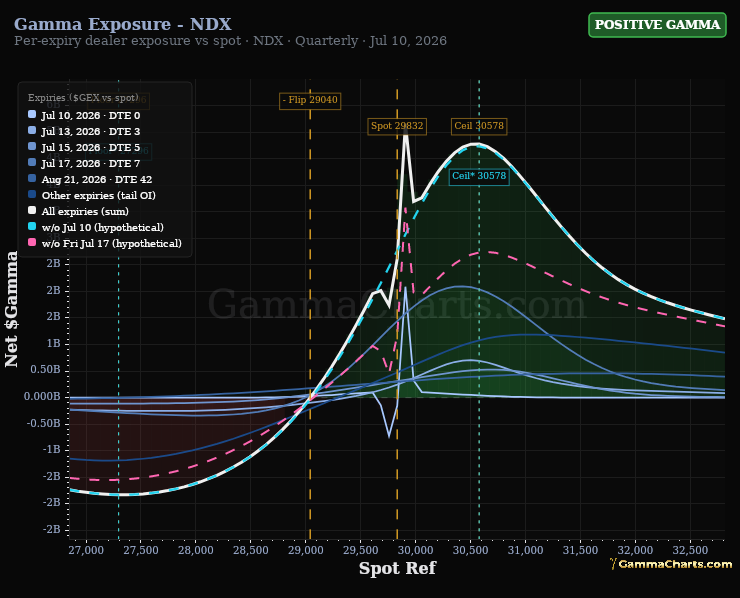Click the Jul 17, 2026 DTE 7 swatch

32,162
